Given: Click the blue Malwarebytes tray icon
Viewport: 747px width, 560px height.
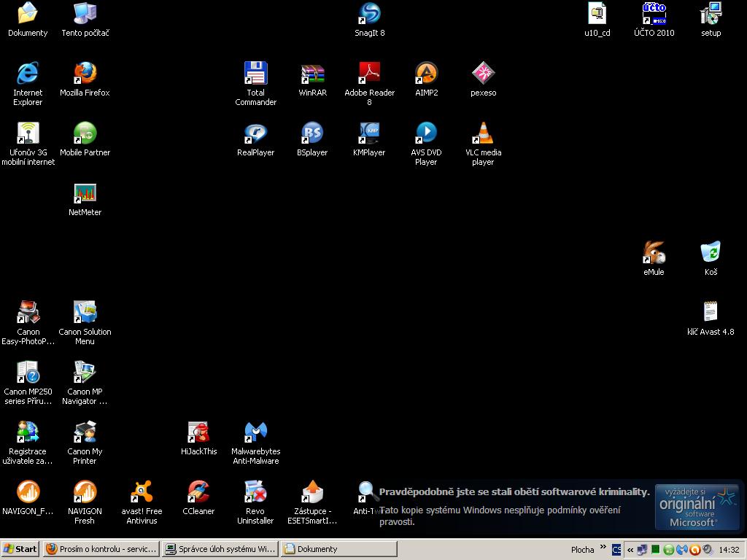Looking at the screenshot, I should click(x=681, y=550).
